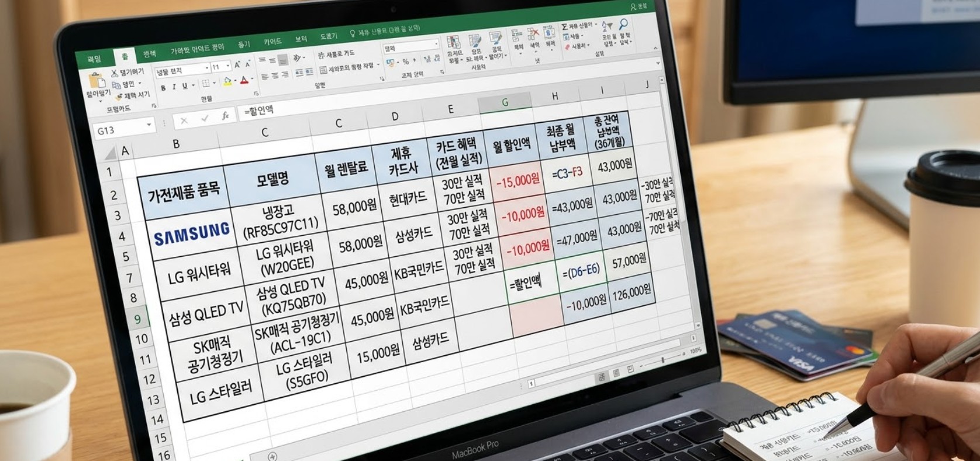Click the Delete cells icon with red X

tap(533, 33)
